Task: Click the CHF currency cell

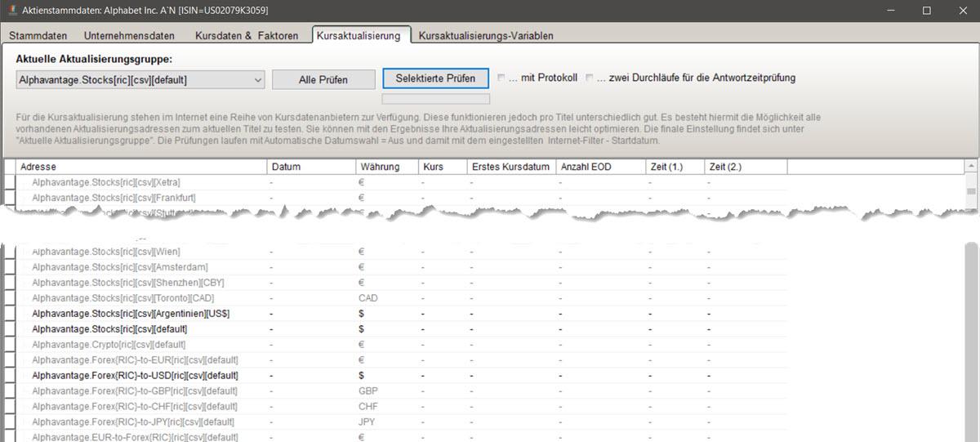Action: coord(367,407)
